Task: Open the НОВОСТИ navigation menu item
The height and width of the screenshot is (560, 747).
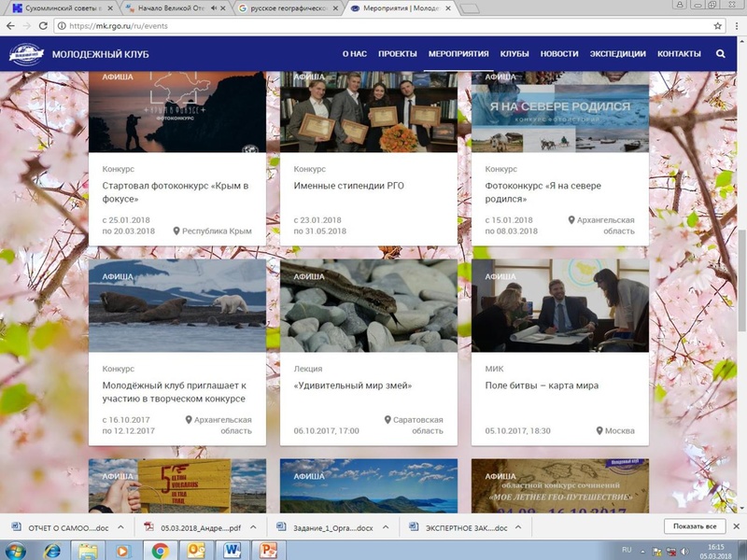Action: tap(561, 53)
